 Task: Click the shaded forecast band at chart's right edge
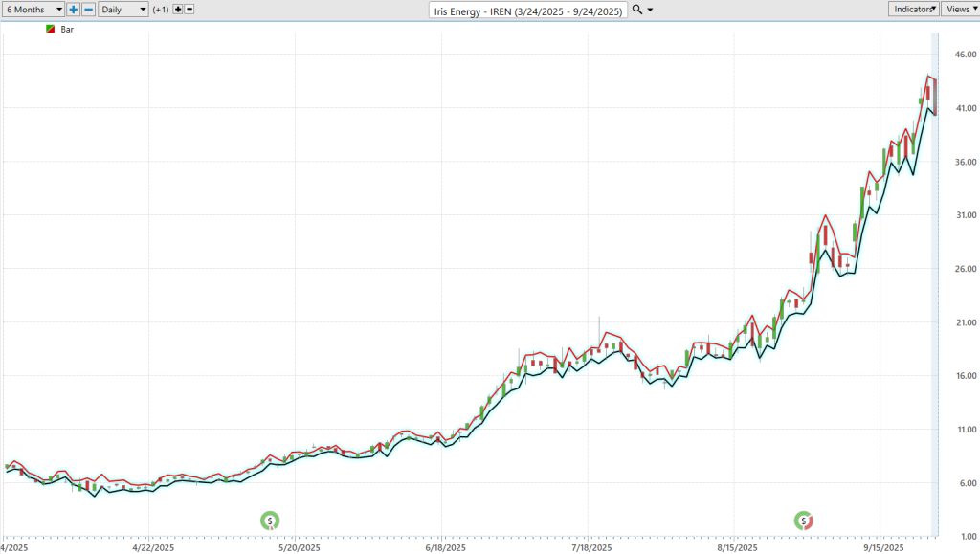click(936, 287)
